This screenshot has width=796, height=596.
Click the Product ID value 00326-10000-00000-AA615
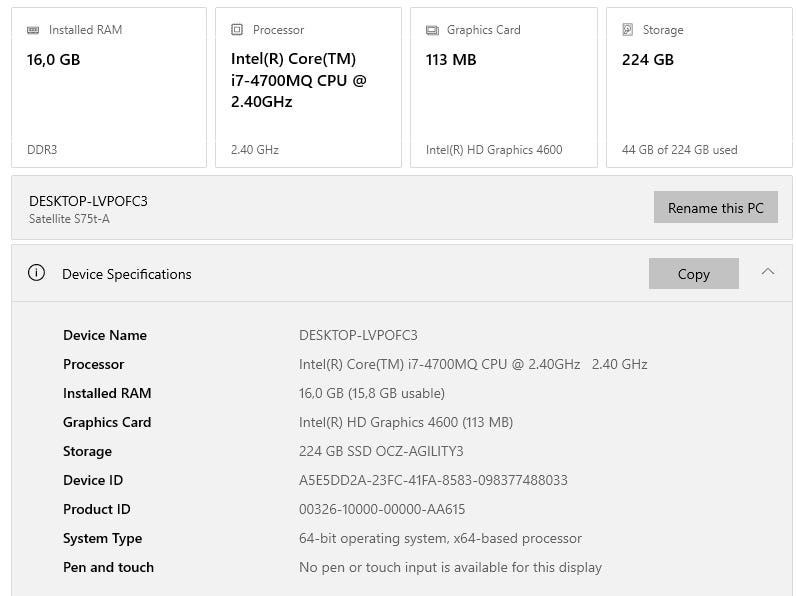pos(382,509)
